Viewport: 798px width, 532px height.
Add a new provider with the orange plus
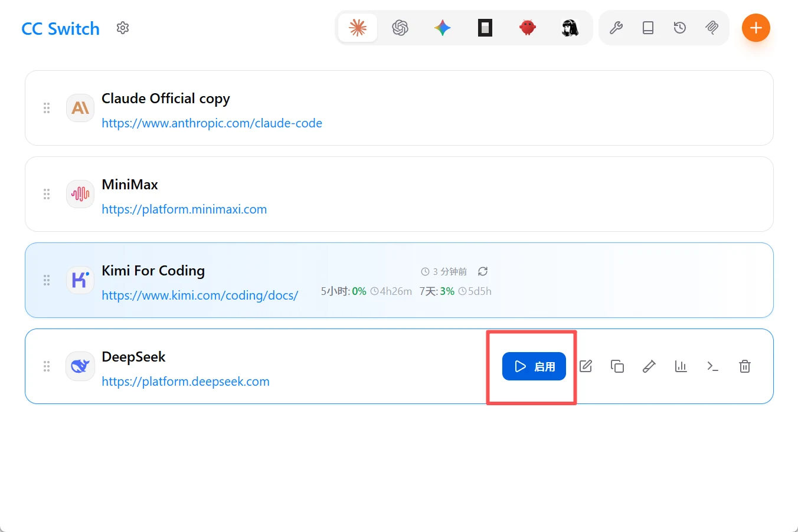click(756, 28)
